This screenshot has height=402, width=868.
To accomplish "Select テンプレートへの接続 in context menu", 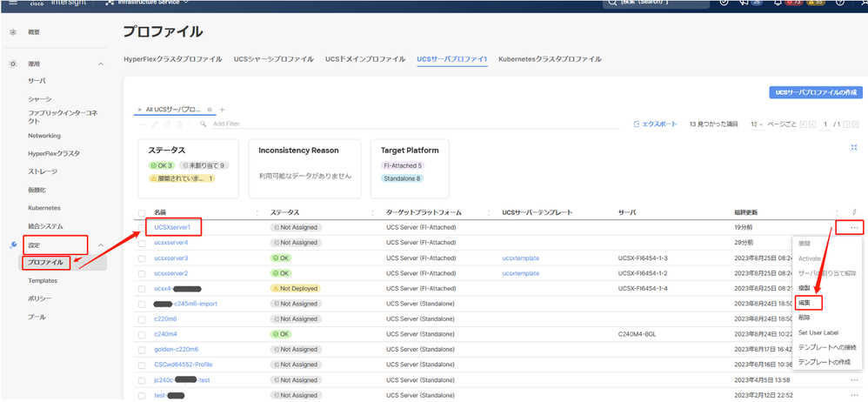I will (828, 348).
